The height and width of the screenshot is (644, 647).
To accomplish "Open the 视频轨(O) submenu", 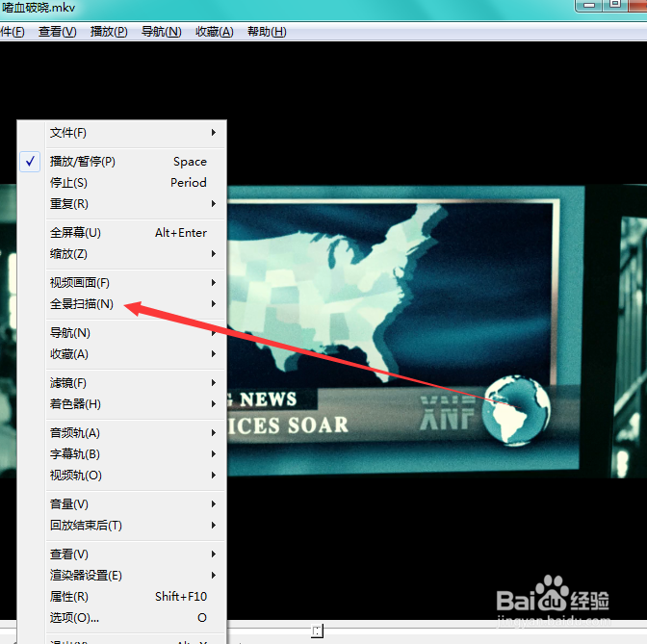I will coord(135,476).
